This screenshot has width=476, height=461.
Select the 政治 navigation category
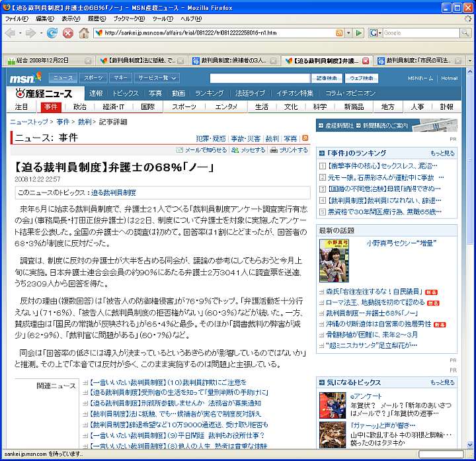[x=80, y=106]
